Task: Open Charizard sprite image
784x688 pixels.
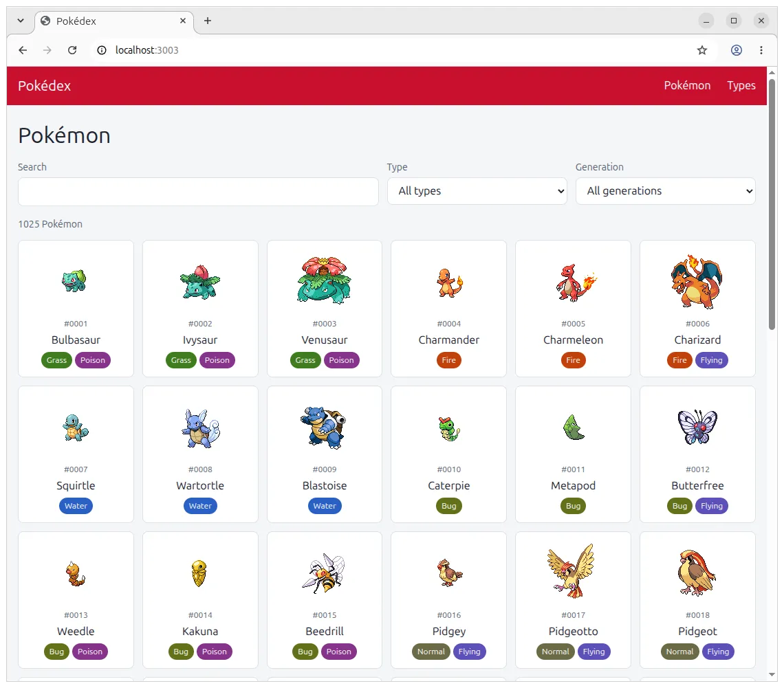Action: (697, 281)
